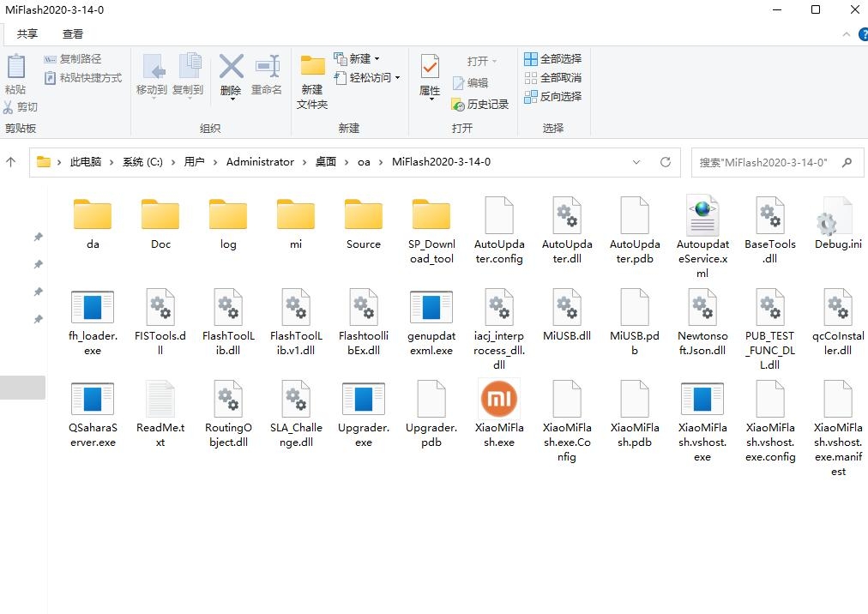Open the SP_Download_tool folder
The image size is (868, 614).
[x=431, y=216]
